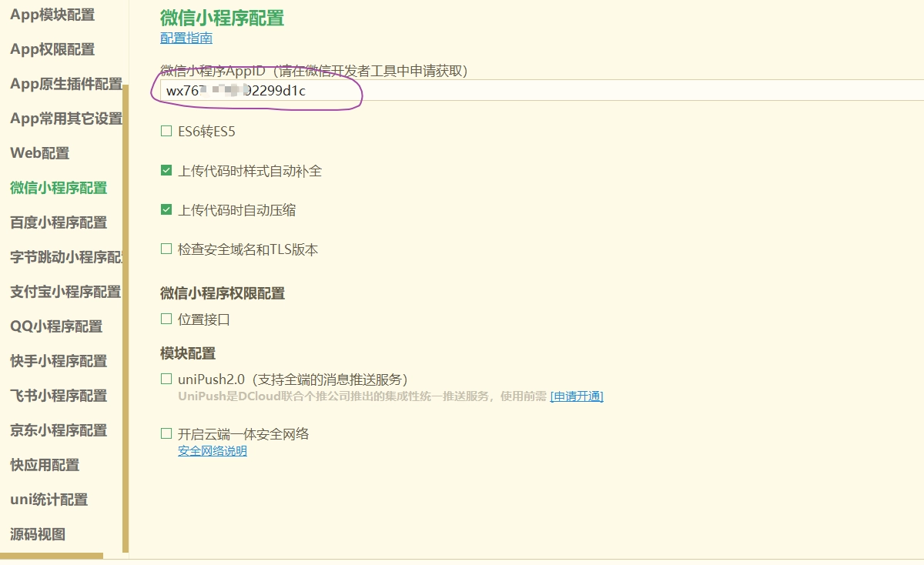Click the 微信小程序AppID input field

pos(539,90)
